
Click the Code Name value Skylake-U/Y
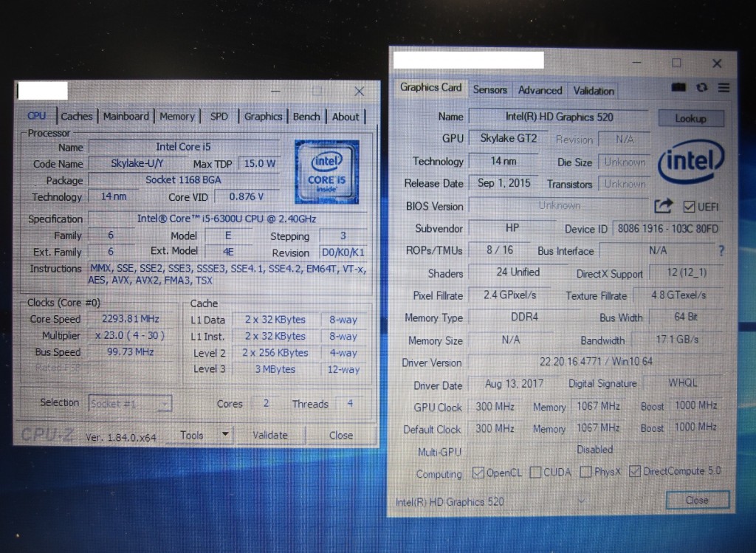point(137,163)
